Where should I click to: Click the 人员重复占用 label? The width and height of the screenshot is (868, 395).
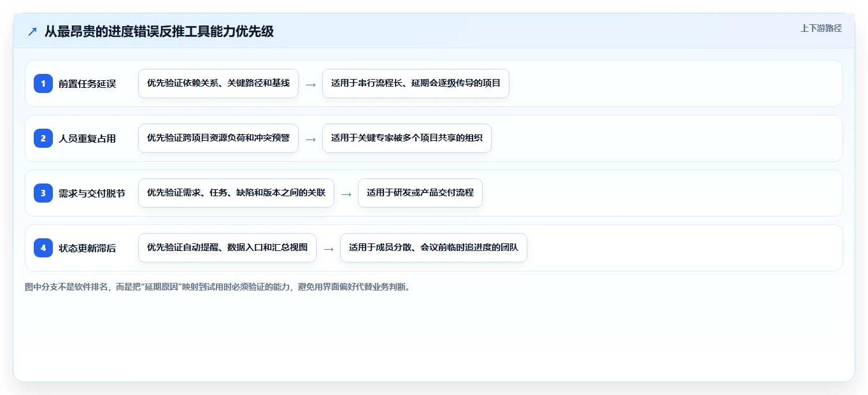pyautogui.click(x=87, y=138)
